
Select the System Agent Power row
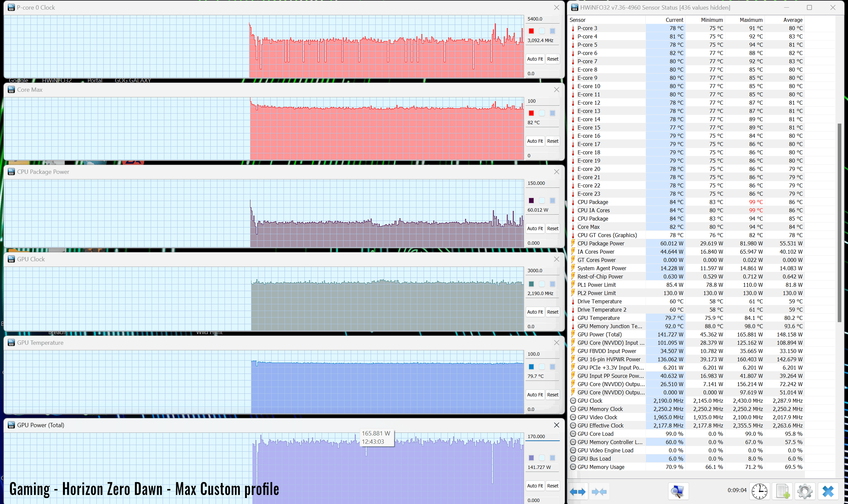click(686, 268)
